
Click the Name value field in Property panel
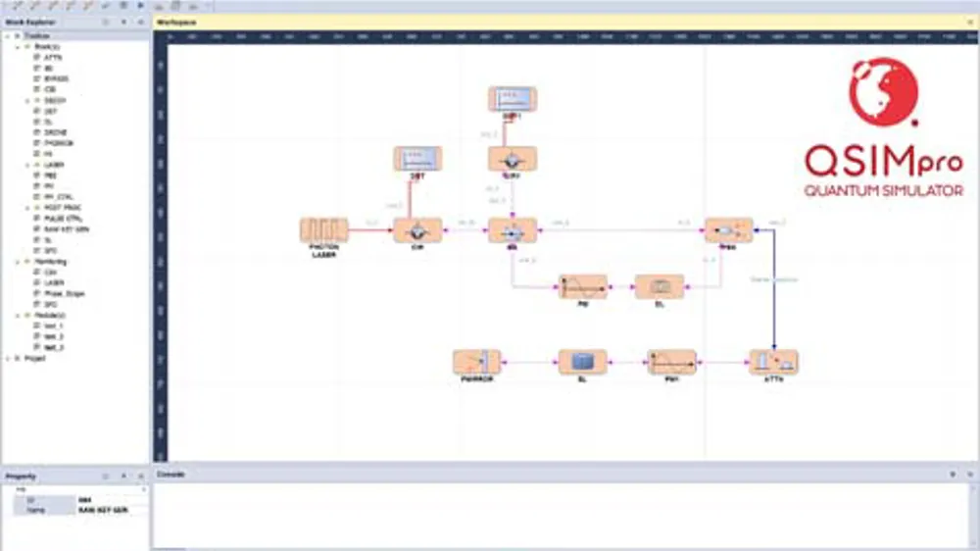[110, 510]
